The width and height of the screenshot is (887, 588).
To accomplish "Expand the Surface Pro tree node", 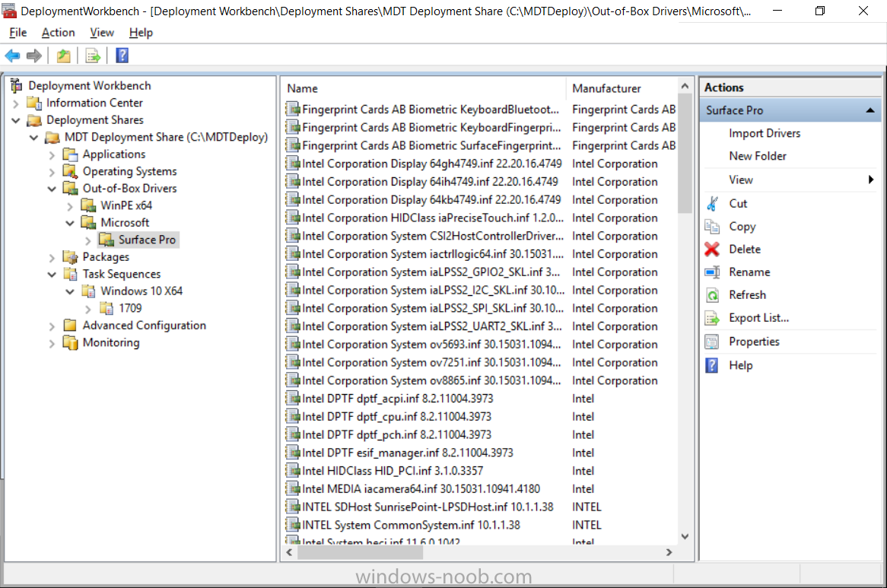I will pyautogui.click(x=88, y=241).
